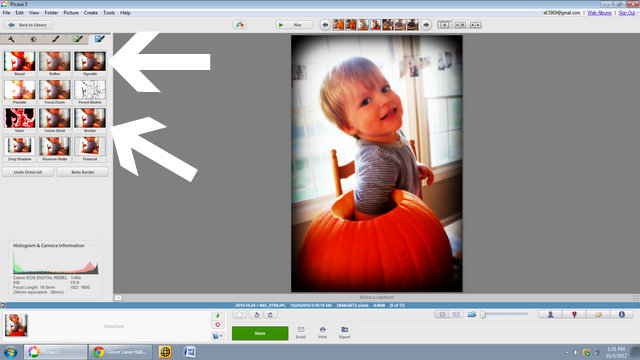Show the Places panel with map pin

pyautogui.click(x=574, y=314)
